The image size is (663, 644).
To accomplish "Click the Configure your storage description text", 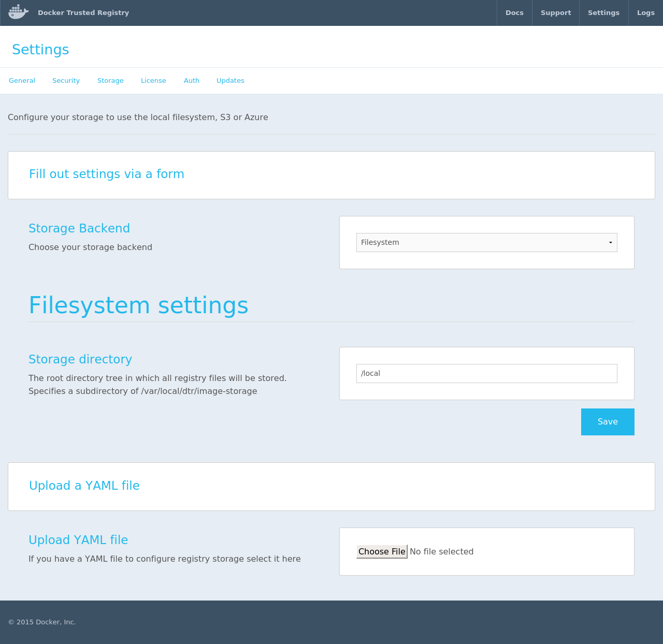I will pyautogui.click(x=138, y=117).
